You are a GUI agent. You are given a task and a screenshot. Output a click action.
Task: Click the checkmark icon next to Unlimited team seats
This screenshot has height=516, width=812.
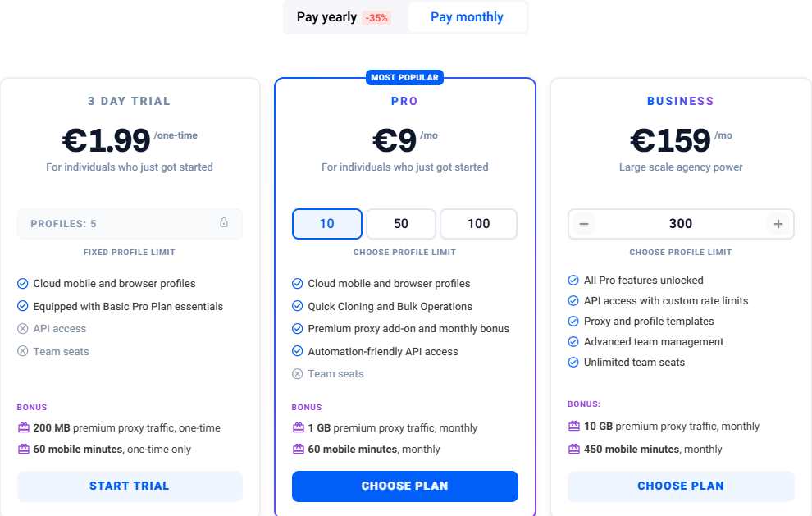coord(573,362)
